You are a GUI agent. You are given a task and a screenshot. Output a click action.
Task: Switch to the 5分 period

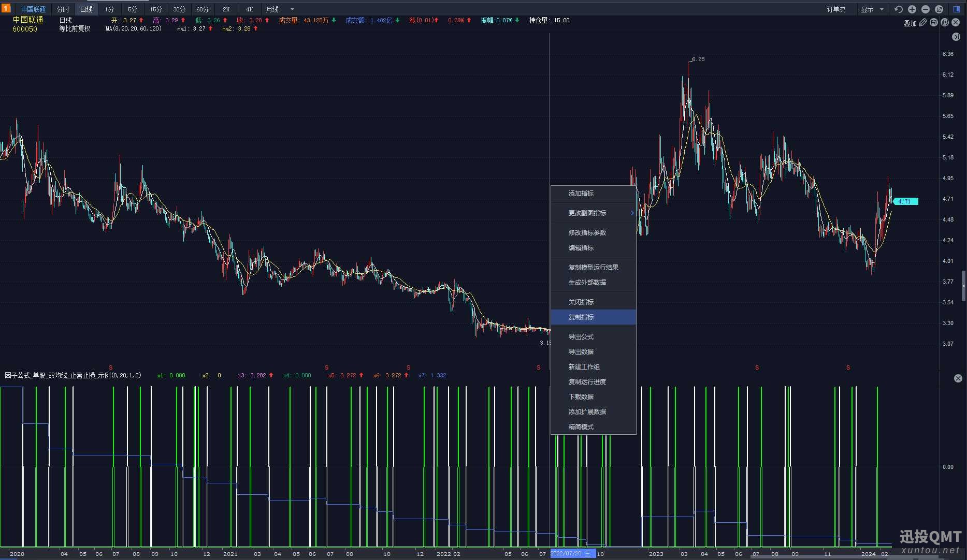coord(133,9)
